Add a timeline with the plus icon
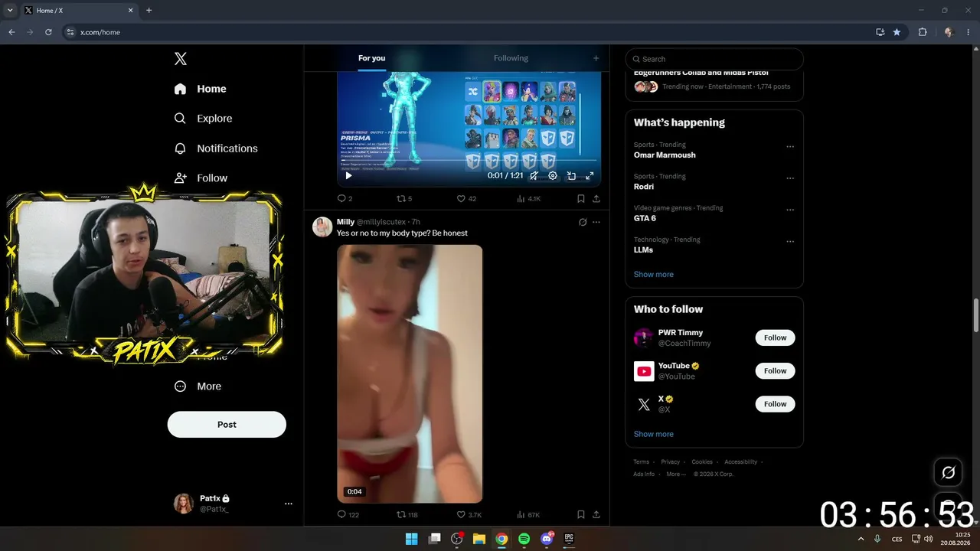Screen dimensions: 980x551 point(596,58)
